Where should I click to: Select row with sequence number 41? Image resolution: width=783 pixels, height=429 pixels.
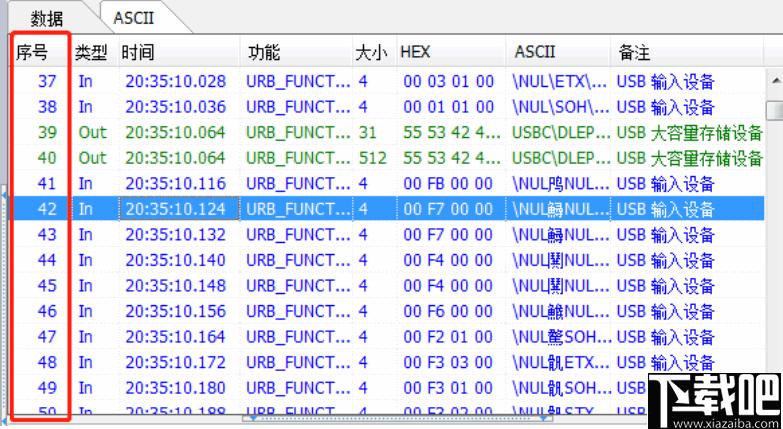387,184
